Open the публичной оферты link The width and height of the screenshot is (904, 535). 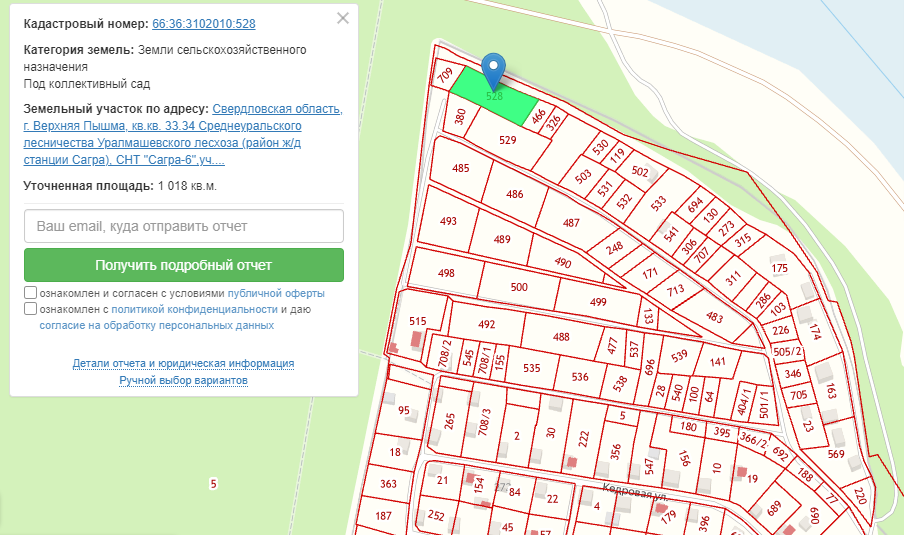(x=276, y=293)
